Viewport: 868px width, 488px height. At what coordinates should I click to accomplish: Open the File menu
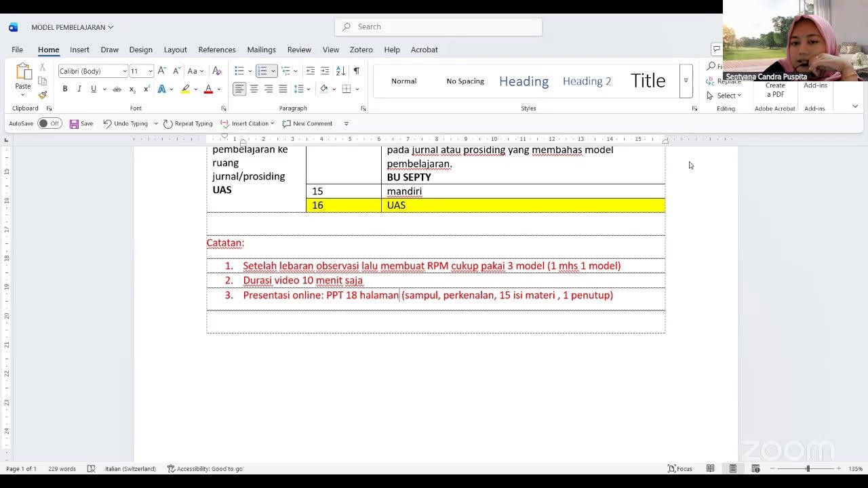[17, 49]
